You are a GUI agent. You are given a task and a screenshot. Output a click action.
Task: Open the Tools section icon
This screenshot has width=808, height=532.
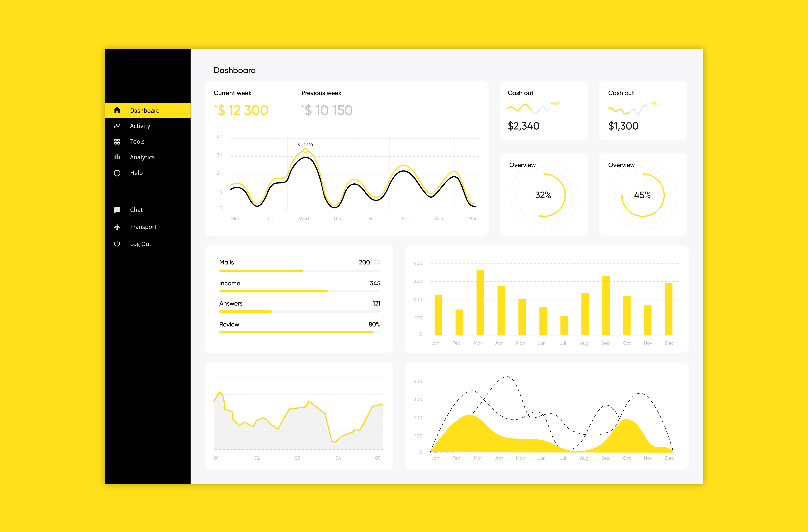coord(117,141)
